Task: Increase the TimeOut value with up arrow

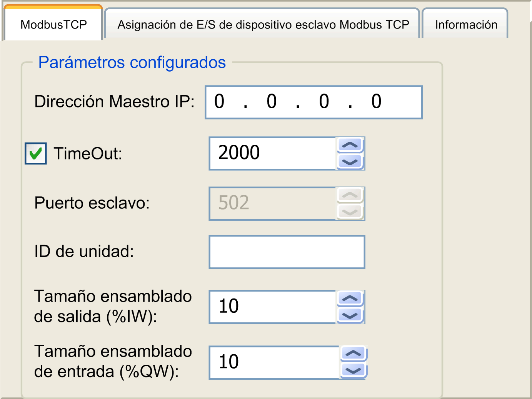Action: [x=350, y=146]
